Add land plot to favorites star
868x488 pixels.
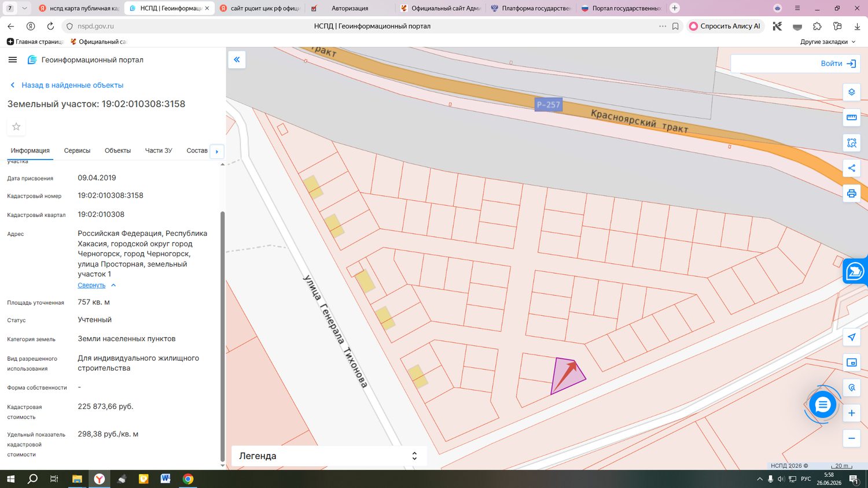pos(16,127)
